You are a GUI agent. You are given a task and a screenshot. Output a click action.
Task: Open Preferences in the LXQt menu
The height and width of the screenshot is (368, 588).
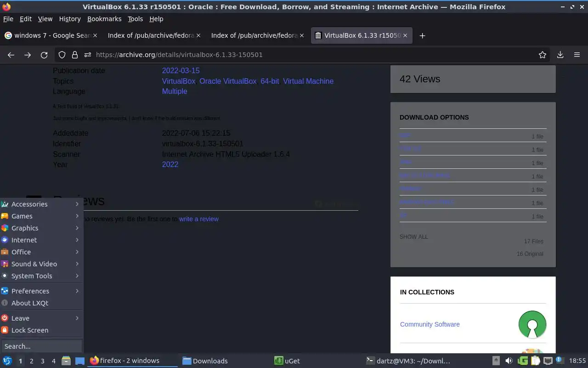tap(41, 291)
